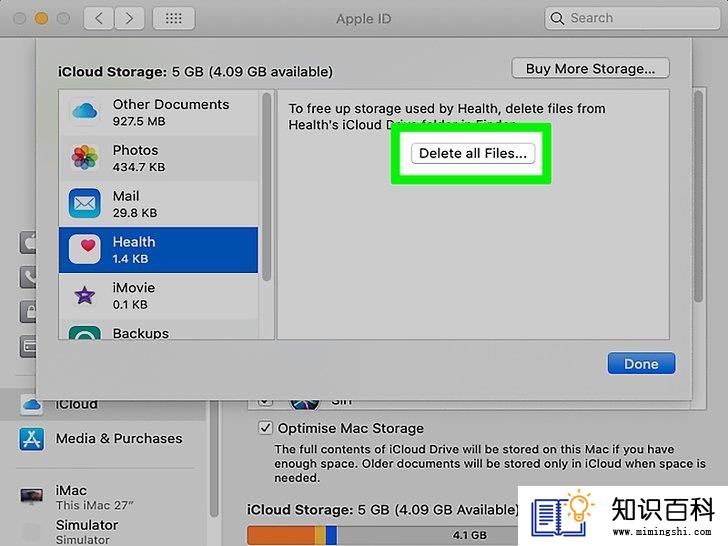Click the detail pane scrollbar on right
Image resolution: width=728 pixels, height=546 pixels.
[698, 197]
